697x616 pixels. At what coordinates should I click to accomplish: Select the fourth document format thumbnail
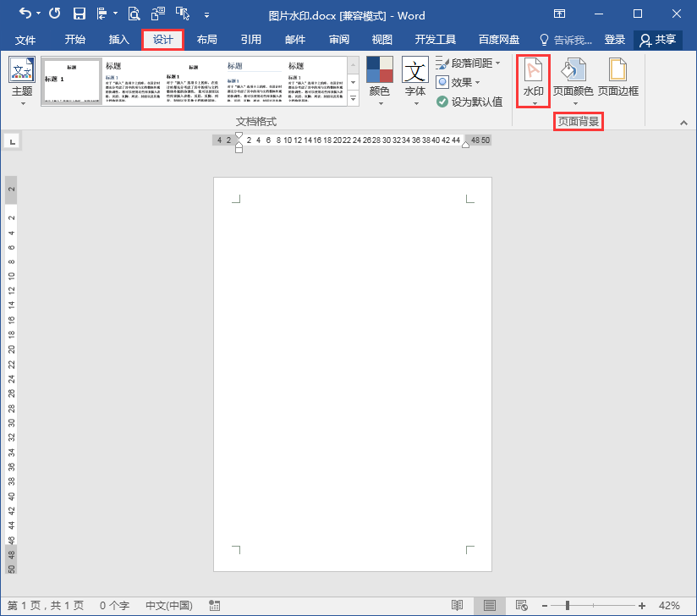254,81
